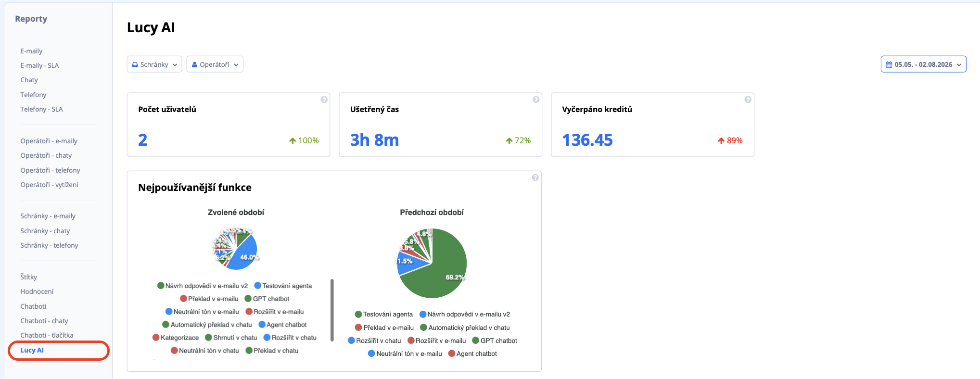Toggle Agent chatbot in Předchozí období legend
The image size is (980, 379).
tap(472, 354)
